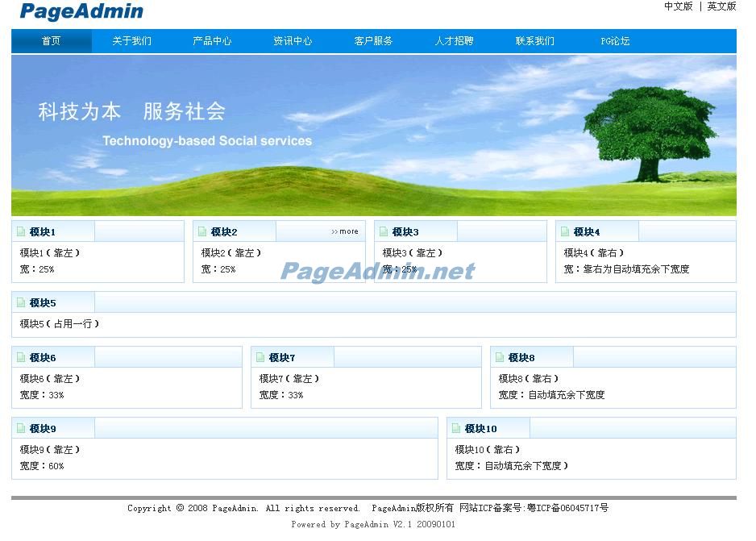The image size is (756, 541).
Task: Click the document icon beside 模块6
Action: pos(21,357)
